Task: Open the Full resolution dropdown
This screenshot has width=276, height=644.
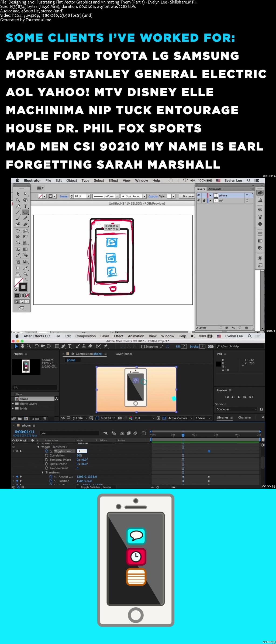Action: pyautogui.click(x=144, y=418)
